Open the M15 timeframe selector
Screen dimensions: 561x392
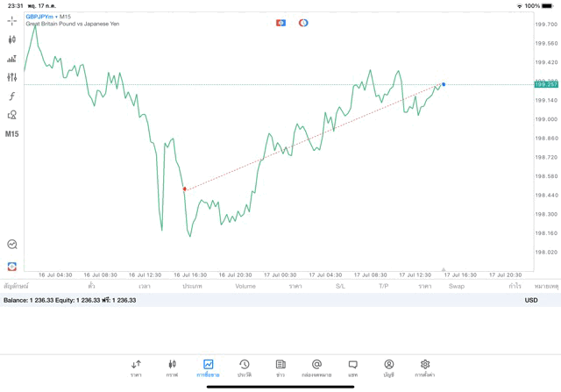12,134
